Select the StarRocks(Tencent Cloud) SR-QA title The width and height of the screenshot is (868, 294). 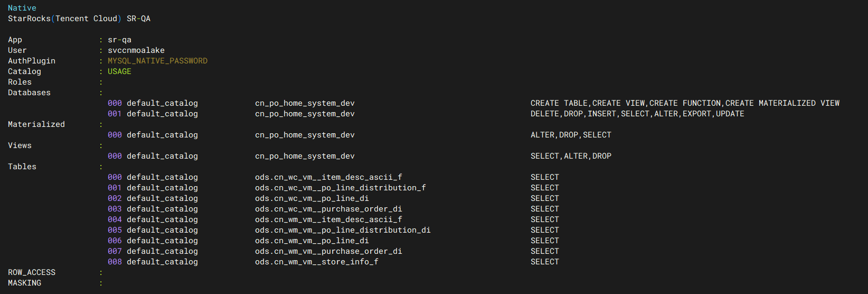click(79, 19)
